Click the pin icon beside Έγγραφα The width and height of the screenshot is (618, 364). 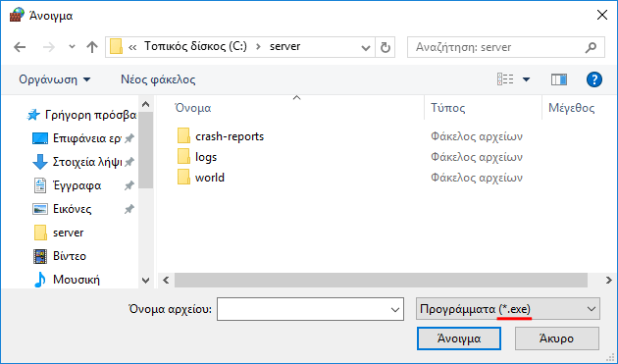[x=129, y=185]
